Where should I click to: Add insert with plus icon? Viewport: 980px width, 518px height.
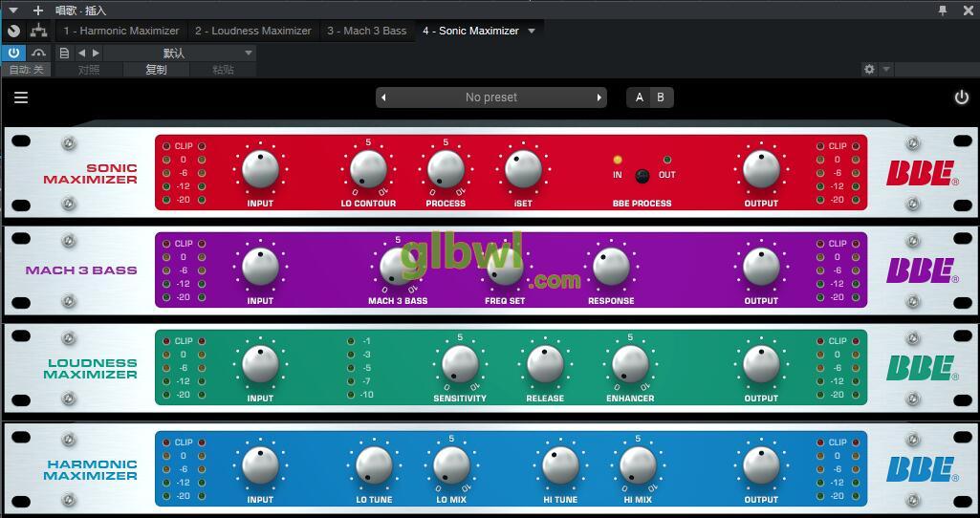click(38, 10)
